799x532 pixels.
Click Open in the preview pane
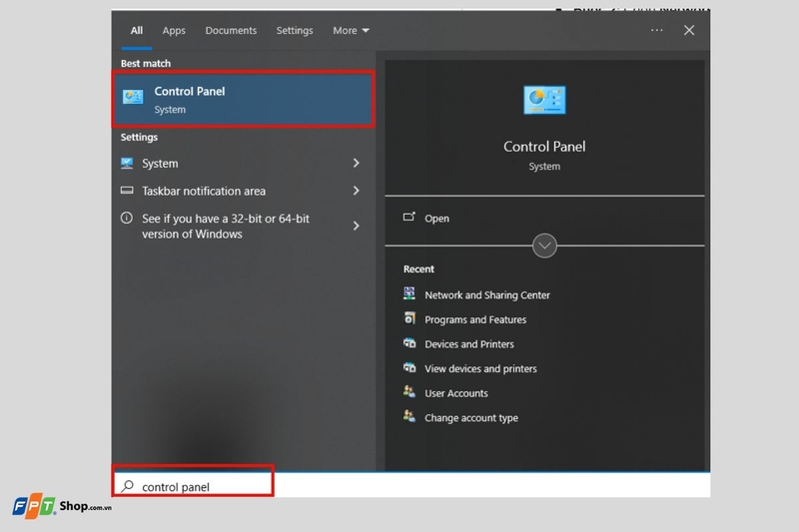(x=436, y=219)
